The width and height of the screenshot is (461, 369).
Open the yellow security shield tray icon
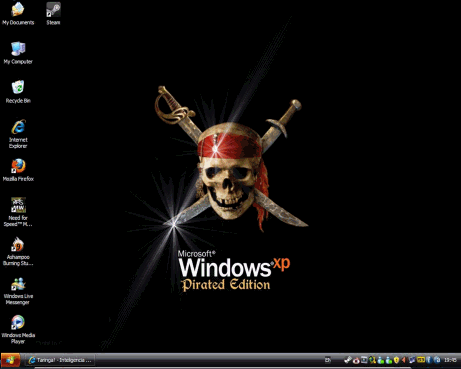point(396,360)
